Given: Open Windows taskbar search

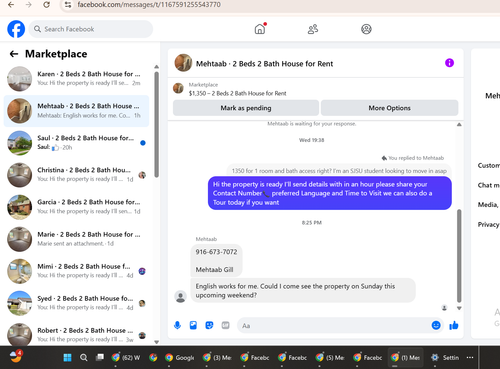Looking at the screenshot, I should pyautogui.click(x=84, y=358).
